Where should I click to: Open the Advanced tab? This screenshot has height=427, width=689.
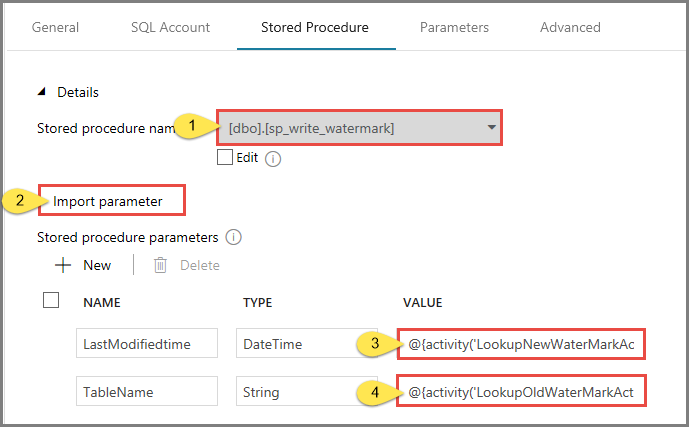570,27
